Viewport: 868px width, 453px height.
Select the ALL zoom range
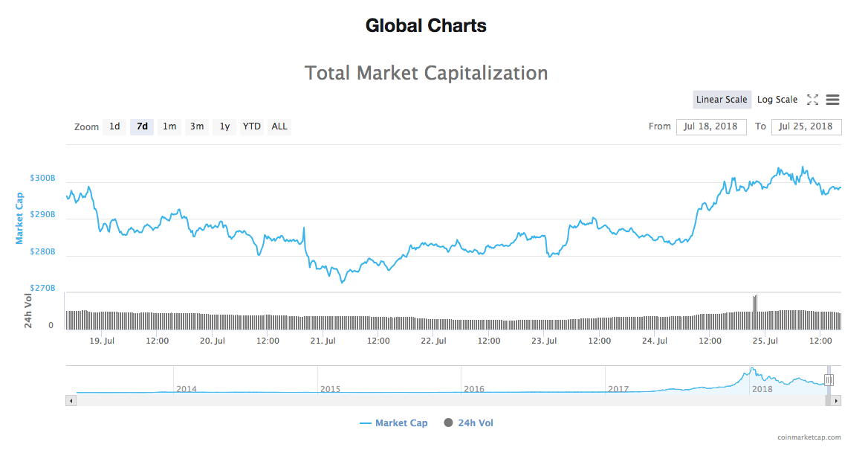(279, 126)
